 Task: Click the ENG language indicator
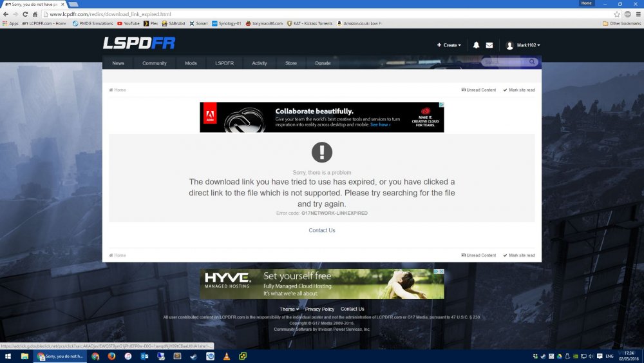(609, 356)
